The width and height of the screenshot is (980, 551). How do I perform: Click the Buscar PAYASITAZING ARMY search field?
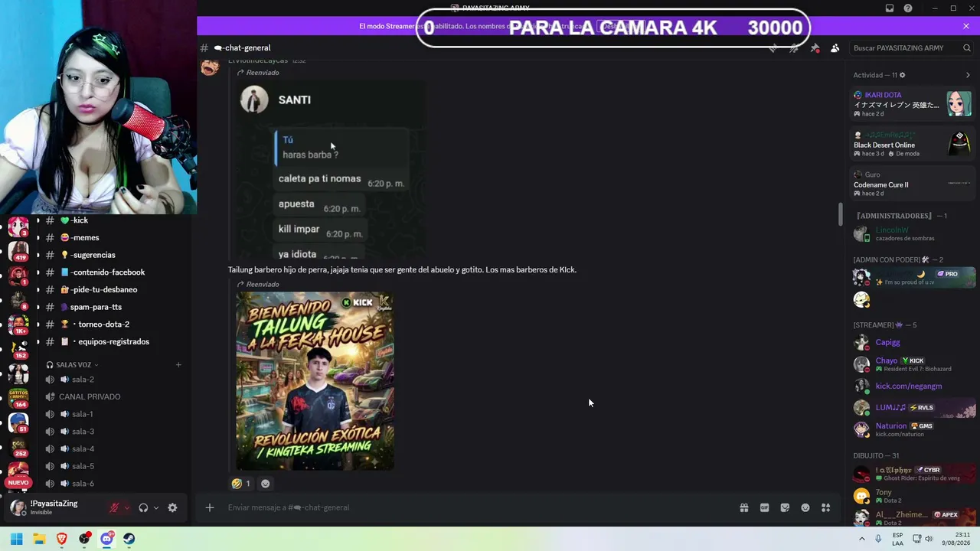911,48
